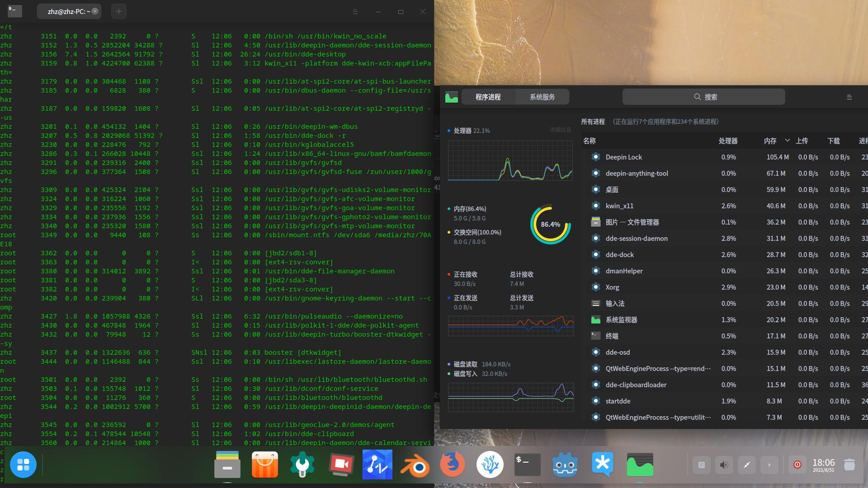Image resolution: width=868 pixels, height=488 pixels.
Task: Close the zhz@zhz-PC terminal tab
Action: point(95,12)
